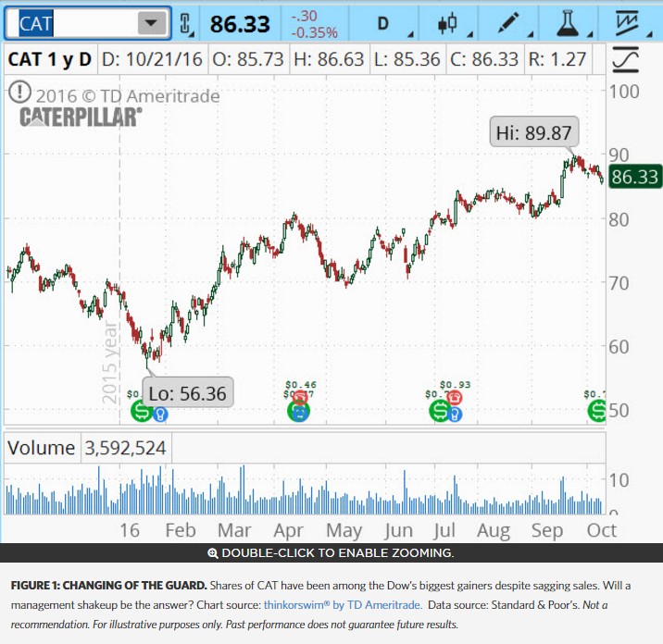Click the magnifier zoom icon in black bar

213,553
